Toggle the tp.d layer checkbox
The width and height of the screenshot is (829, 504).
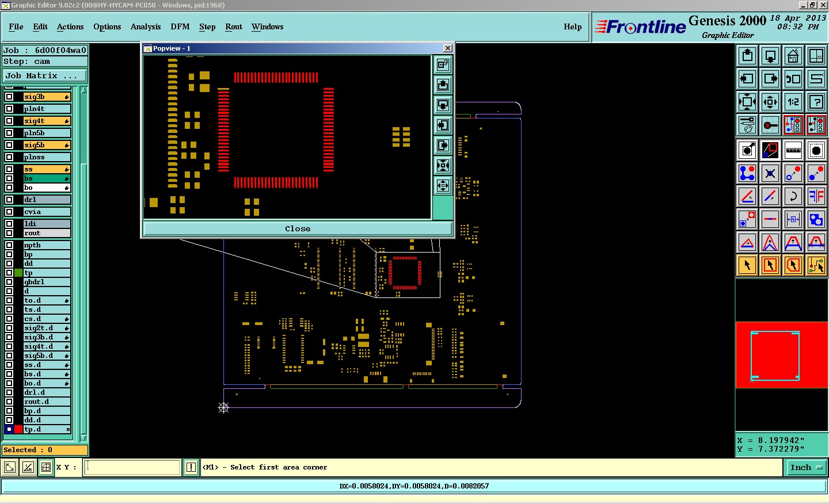(9, 429)
